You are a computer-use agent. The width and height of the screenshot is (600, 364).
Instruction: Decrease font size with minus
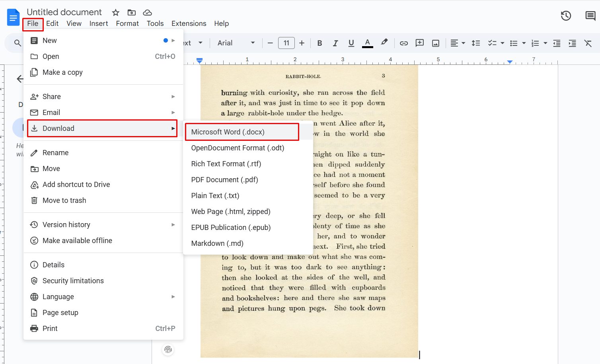(270, 43)
